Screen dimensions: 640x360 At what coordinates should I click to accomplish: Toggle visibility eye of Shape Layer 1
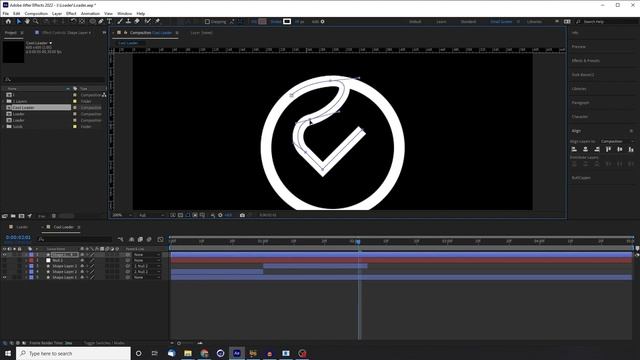click(4, 278)
